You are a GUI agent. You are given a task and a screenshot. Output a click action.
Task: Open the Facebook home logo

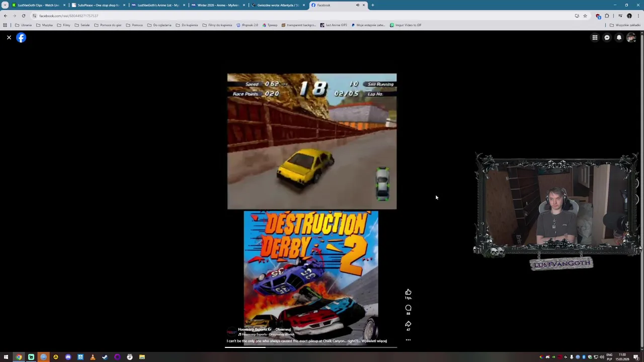(21, 37)
